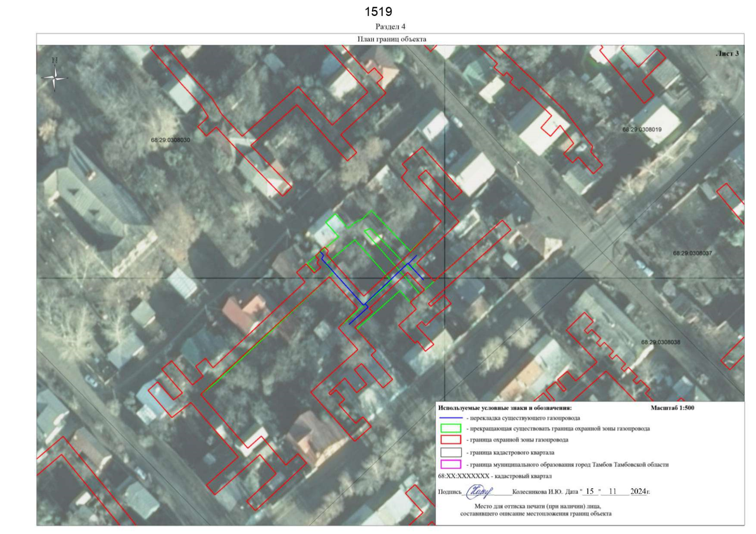The width and height of the screenshot is (756, 534).
Task: Click the Раздел 4 heading
Action: (x=390, y=27)
